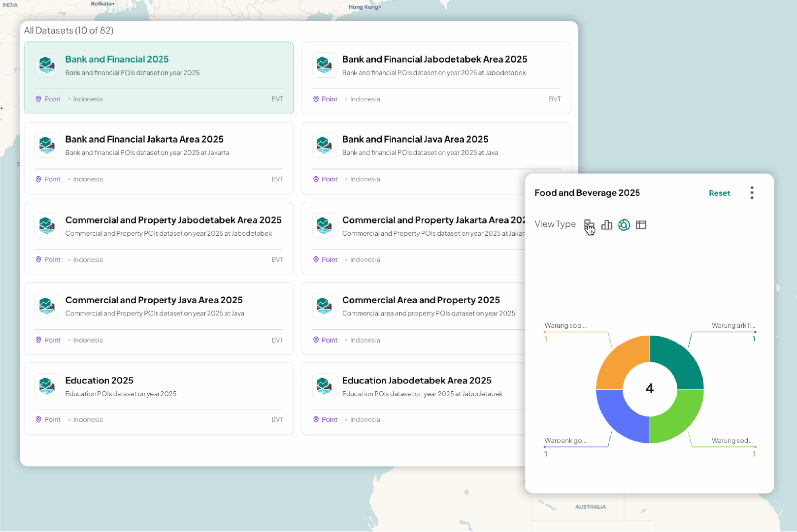Image resolution: width=797 pixels, height=532 pixels.
Task: Open Bank and Financial Jabodetabek Area 2025 title
Action: coord(434,60)
